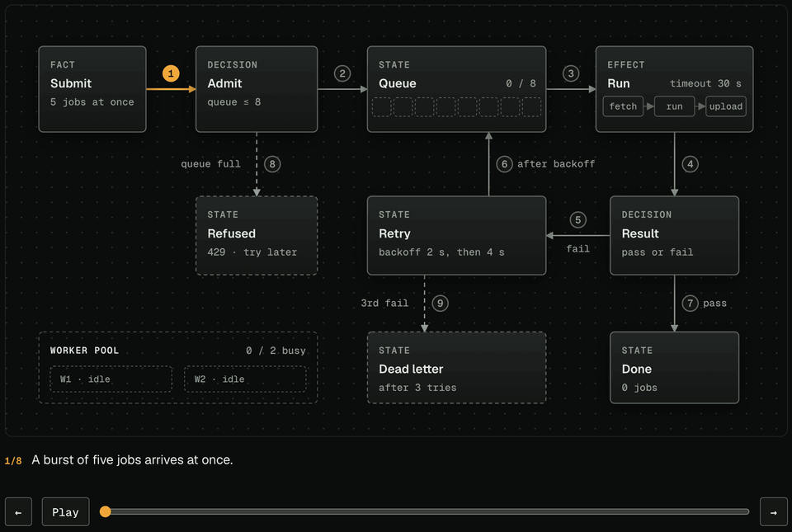792x532 pixels.
Task: Click step marker 7 on pass edge
Action: click(690, 304)
